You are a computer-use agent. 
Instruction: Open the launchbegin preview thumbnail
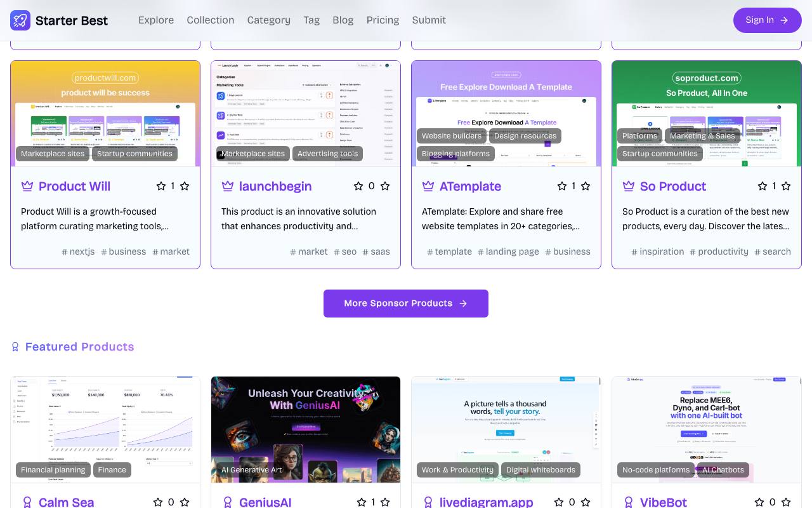coord(306,114)
